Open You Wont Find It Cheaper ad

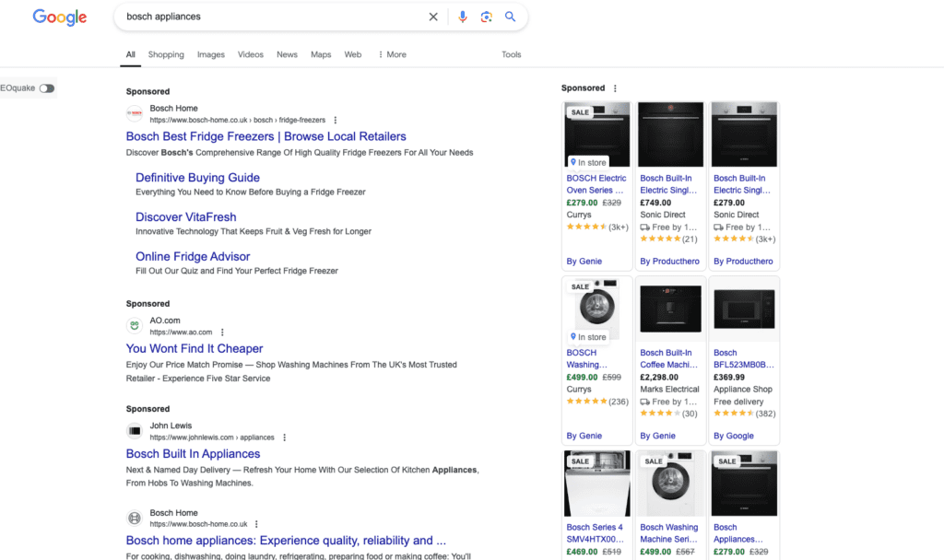(195, 349)
